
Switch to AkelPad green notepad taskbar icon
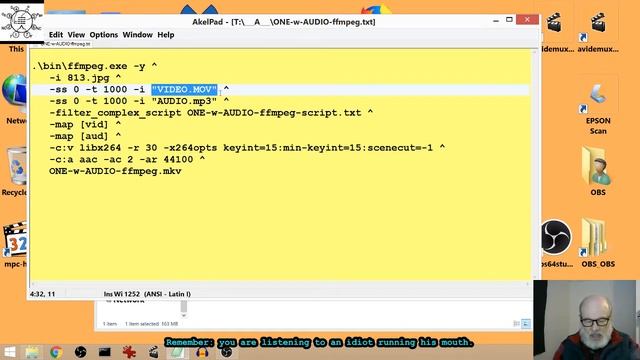[x=178, y=352]
